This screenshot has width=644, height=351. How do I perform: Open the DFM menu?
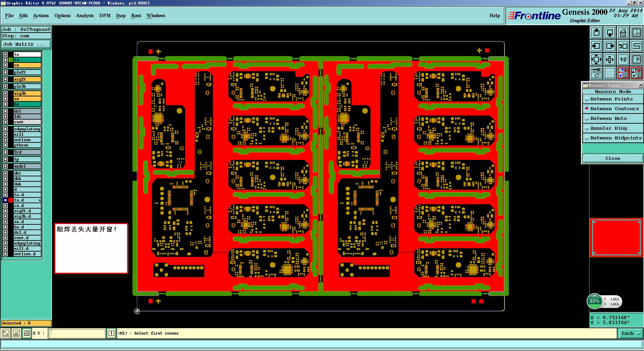105,15
